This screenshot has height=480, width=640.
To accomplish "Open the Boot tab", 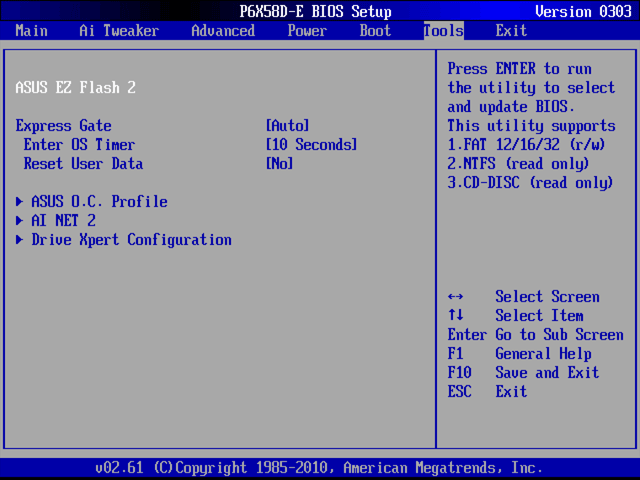I will [375, 31].
